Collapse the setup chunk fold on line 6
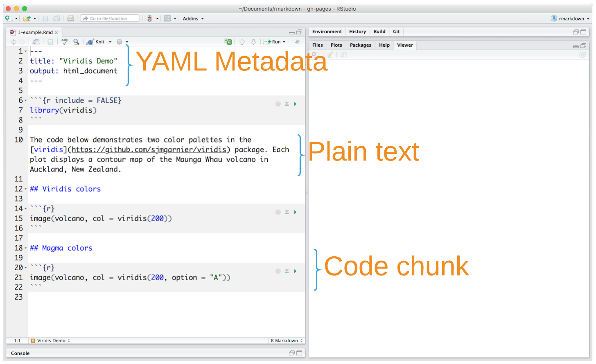This screenshot has height=364, width=596. pos(25,101)
